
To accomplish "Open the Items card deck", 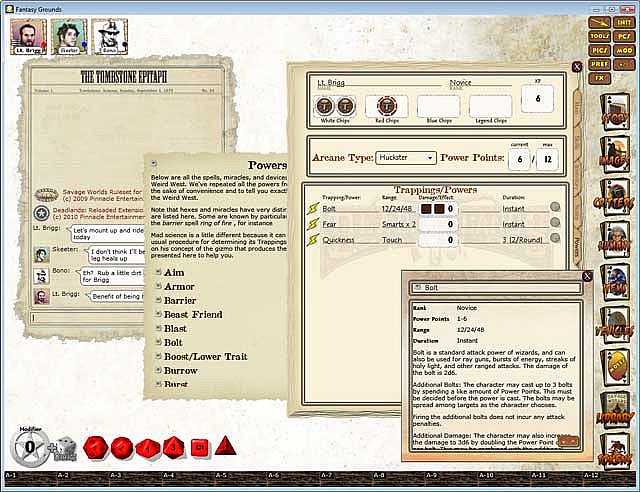I will point(614,283).
